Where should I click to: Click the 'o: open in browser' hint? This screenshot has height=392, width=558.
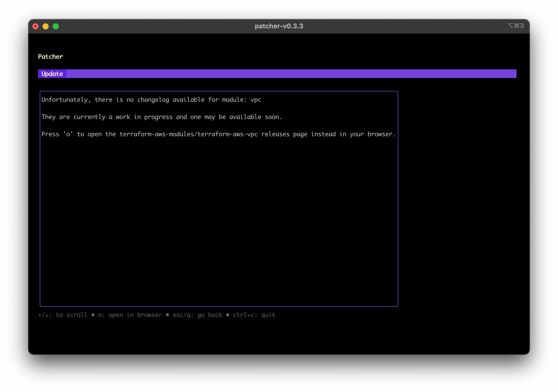pyautogui.click(x=130, y=315)
